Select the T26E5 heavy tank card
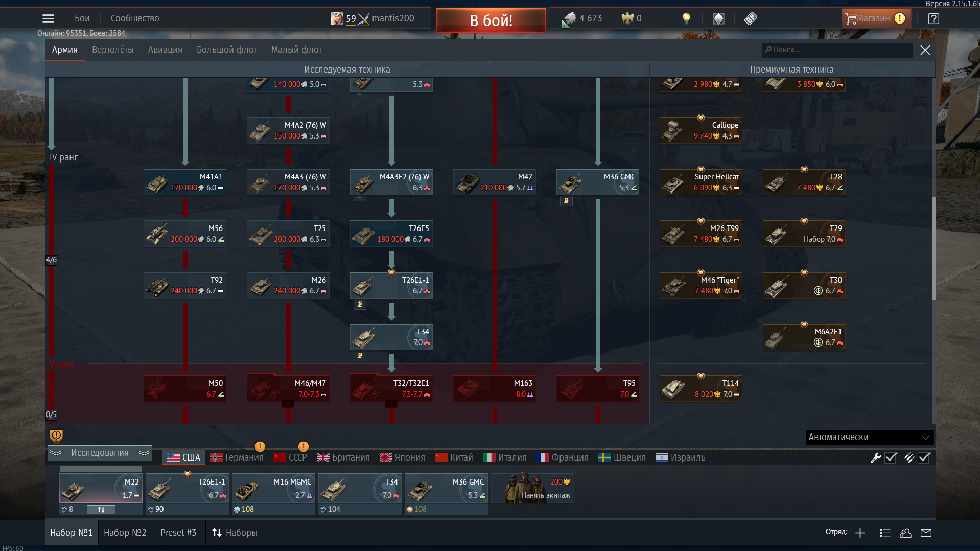The image size is (980, 551). click(x=391, y=234)
